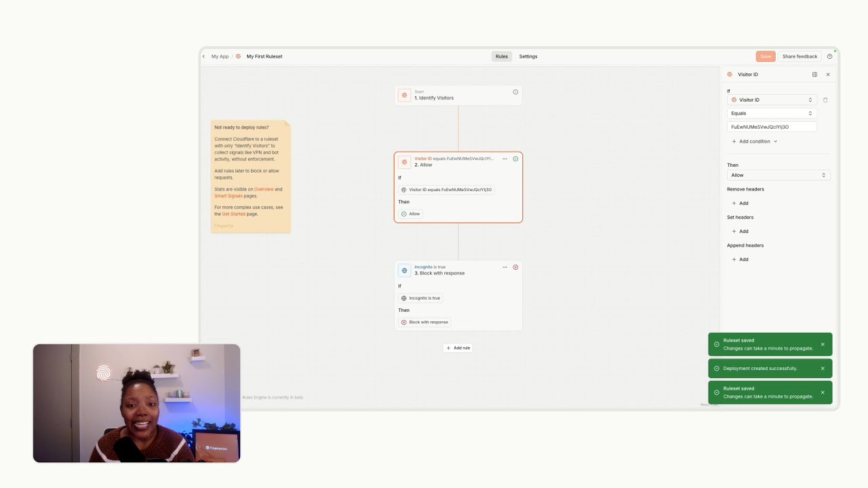The image size is (868, 488).
Task: Click the fingerprint icon on rule 2 Allow card
Action: point(404,162)
